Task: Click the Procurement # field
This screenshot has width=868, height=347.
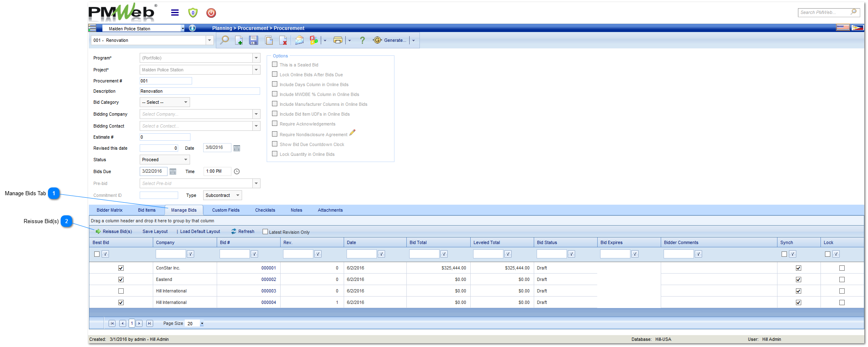Action: (165, 81)
